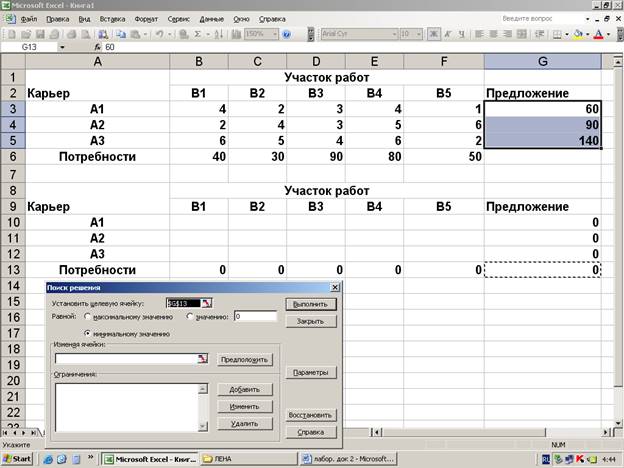624x468 pixels.
Task: Open the Файл menu
Action: click(29, 19)
